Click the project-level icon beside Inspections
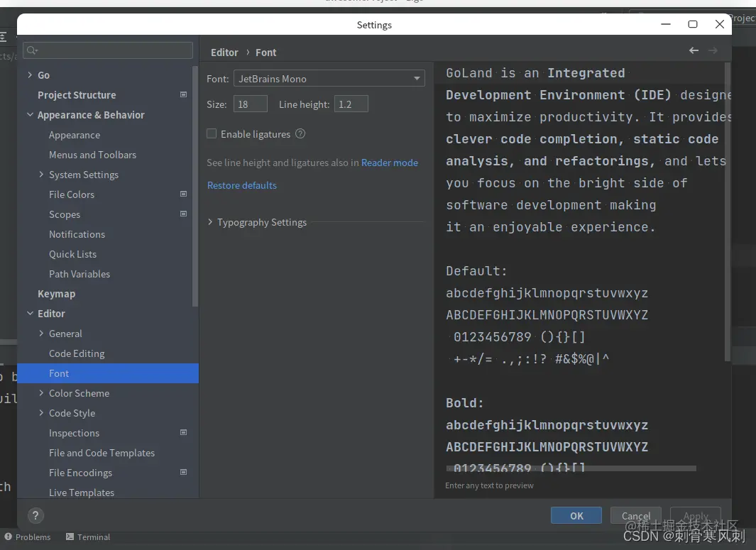The height and width of the screenshot is (550, 756). click(x=184, y=432)
